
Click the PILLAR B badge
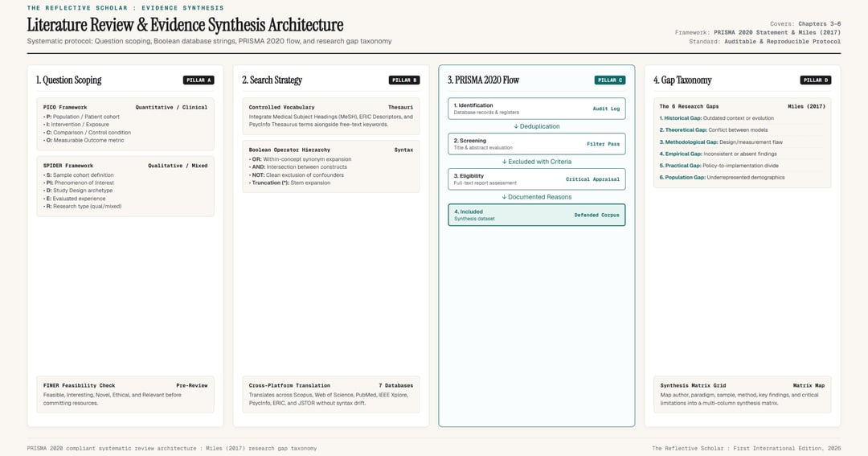coord(404,80)
